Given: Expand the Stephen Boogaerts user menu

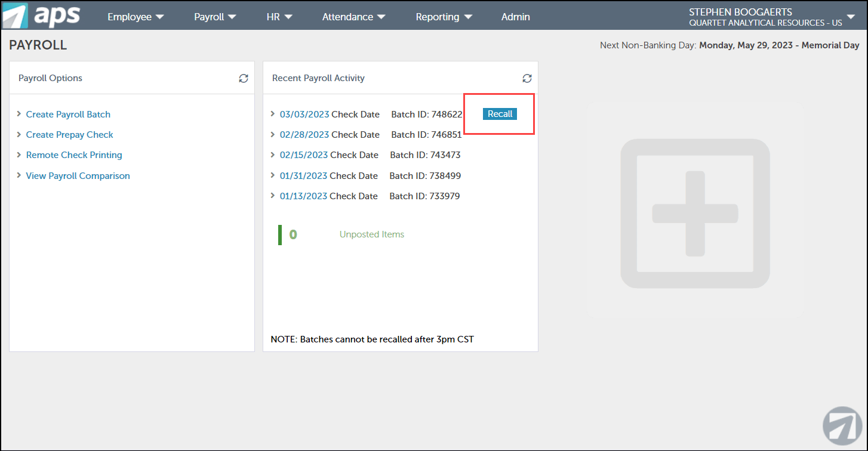Looking at the screenshot, I should [x=850, y=17].
